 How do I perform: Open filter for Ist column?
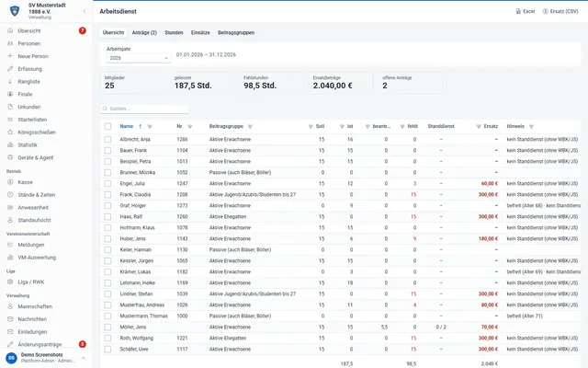click(x=342, y=127)
